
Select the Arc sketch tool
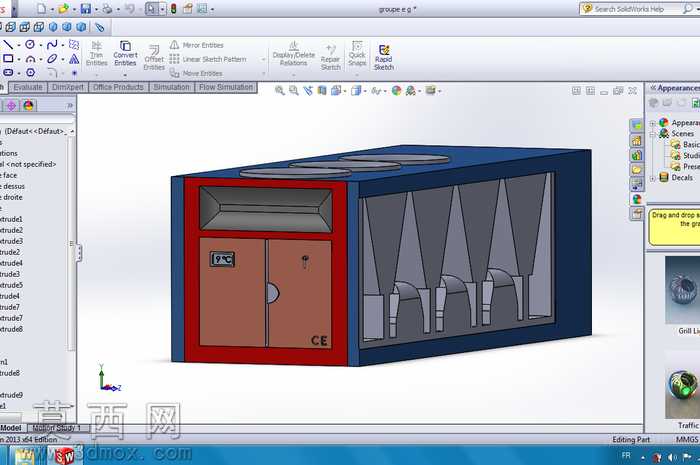tap(30, 58)
